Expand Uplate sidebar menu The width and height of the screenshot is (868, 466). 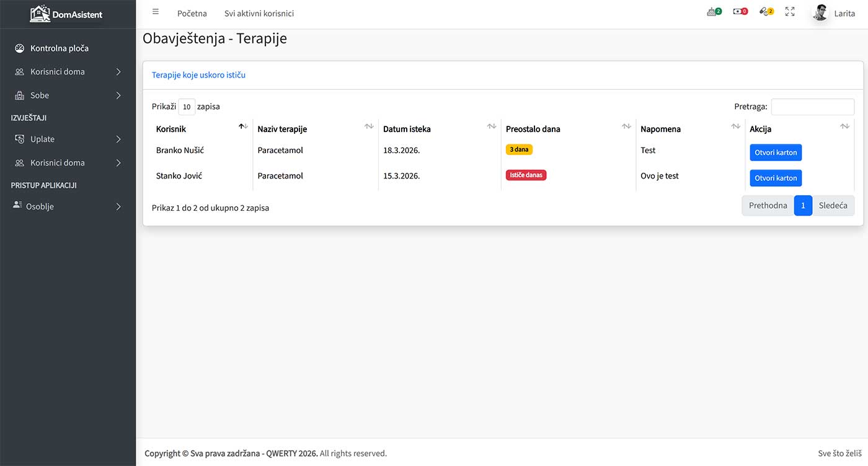click(68, 139)
